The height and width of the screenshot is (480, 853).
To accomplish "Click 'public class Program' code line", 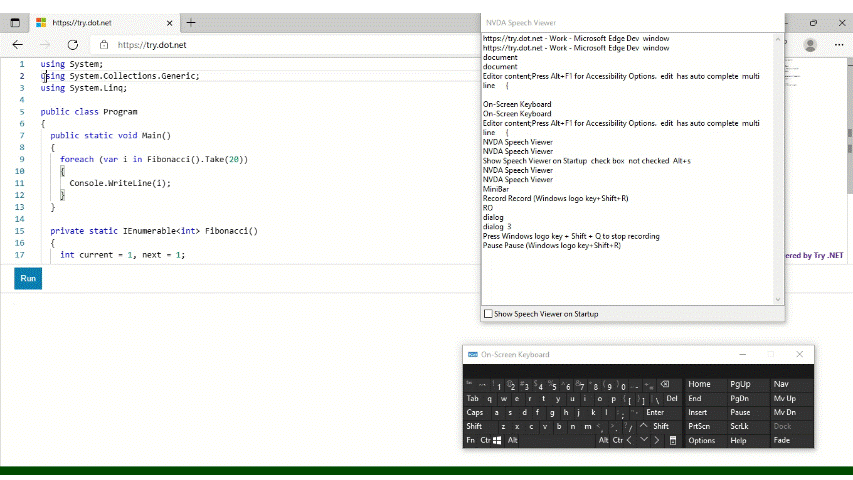I will (x=89, y=112).
